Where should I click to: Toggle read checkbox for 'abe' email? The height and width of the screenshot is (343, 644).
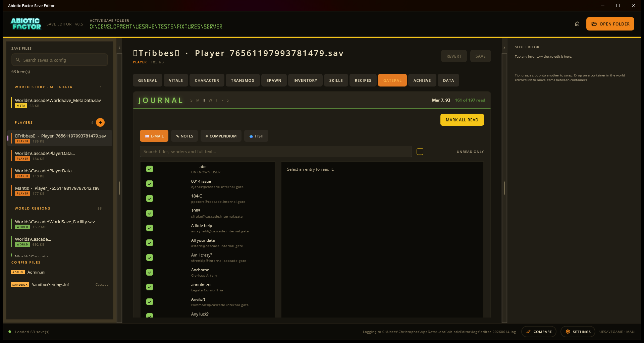pyautogui.click(x=150, y=169)
